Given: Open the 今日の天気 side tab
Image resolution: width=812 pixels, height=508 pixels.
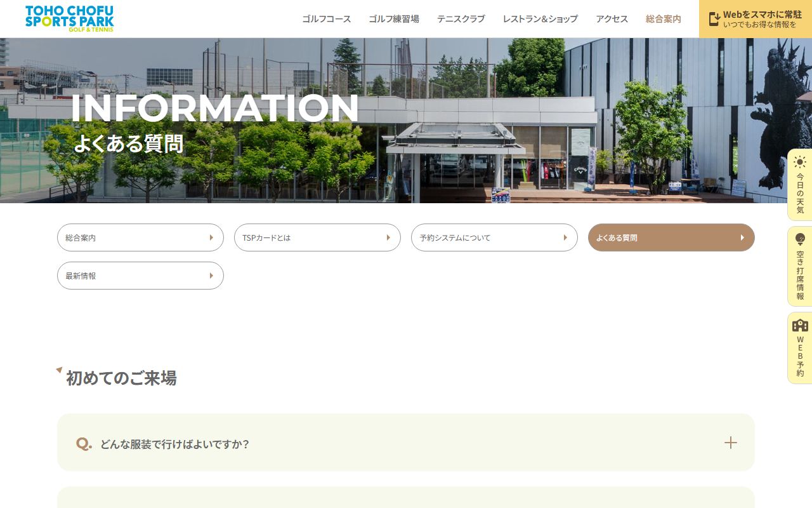Looking at the screenshot, I should tap(800, 185).
